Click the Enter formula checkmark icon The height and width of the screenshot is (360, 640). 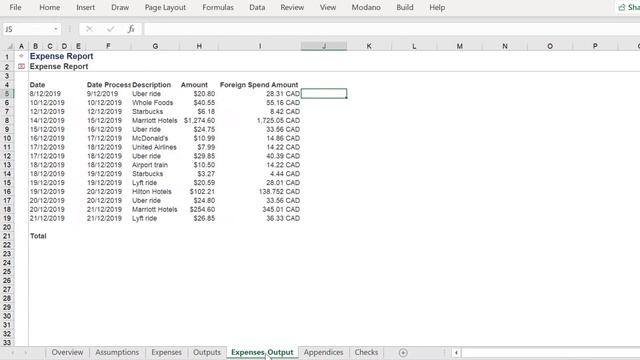[110, 29]
